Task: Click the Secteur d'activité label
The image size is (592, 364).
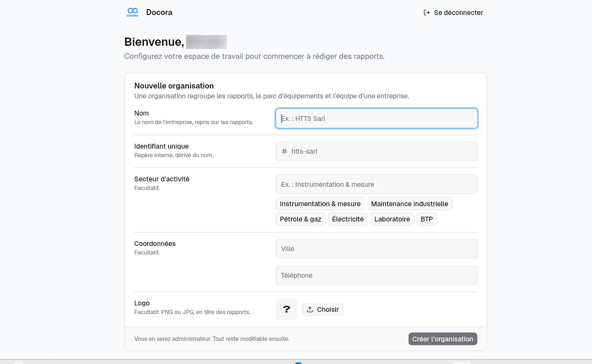Action: coord(162,179)
